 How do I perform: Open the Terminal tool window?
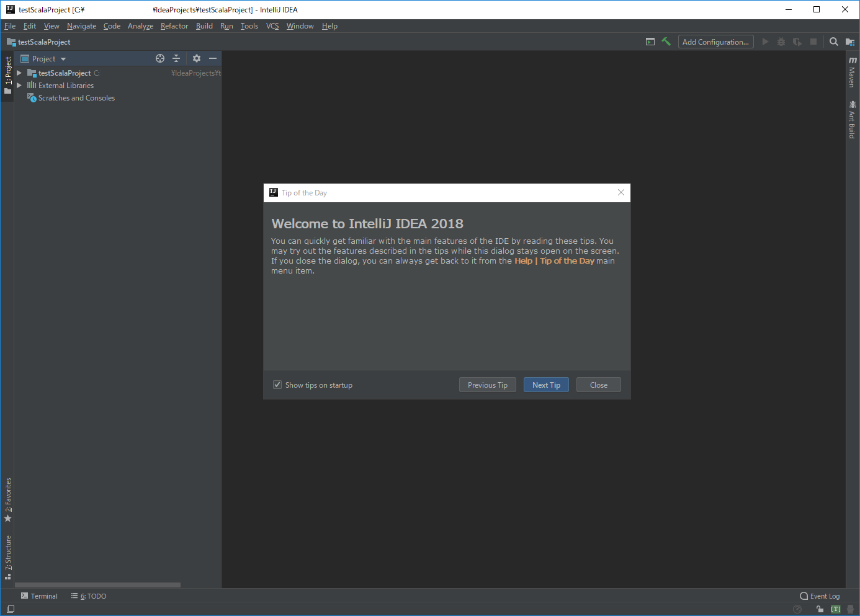pyautogui.click(x=39, y=596)
